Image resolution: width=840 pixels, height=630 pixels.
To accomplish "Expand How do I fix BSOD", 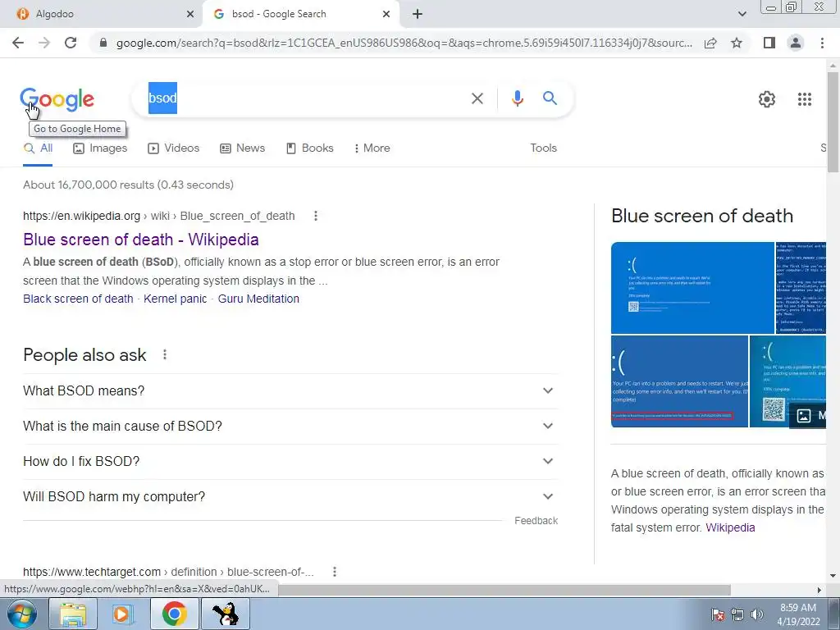I will pos(290,462).
